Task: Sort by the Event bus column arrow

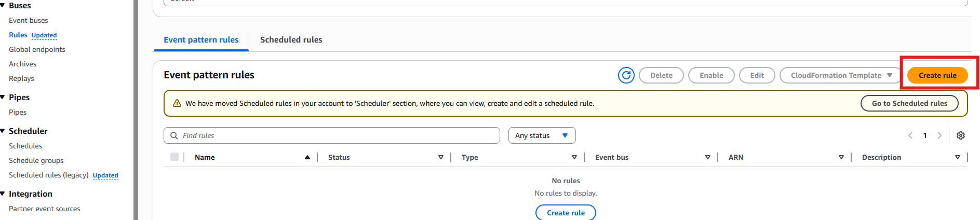Action: coord(707,157)
